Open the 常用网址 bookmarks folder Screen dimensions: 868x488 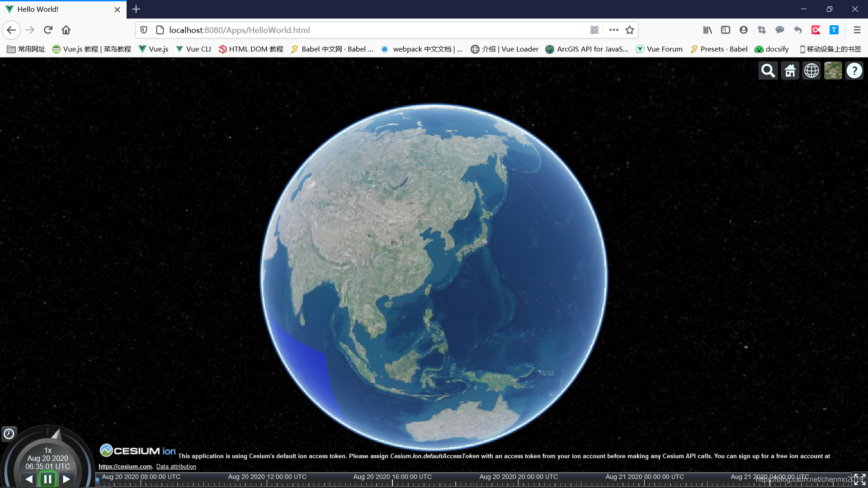(x=26, y=49)
